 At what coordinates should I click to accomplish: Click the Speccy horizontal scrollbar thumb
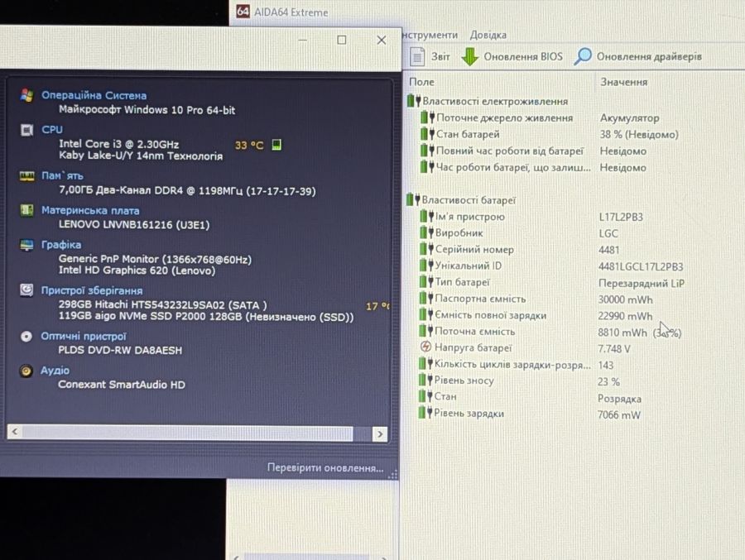pos(187,433)
